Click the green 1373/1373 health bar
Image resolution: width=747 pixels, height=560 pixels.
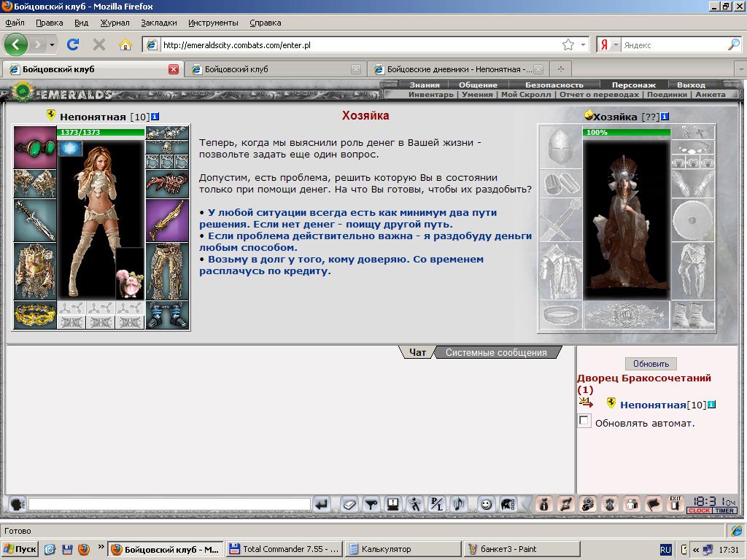pyautogui.click(x=101, y=133)
